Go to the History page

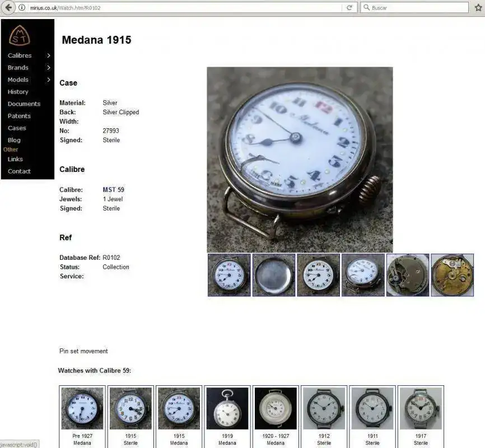coord(18,92)
